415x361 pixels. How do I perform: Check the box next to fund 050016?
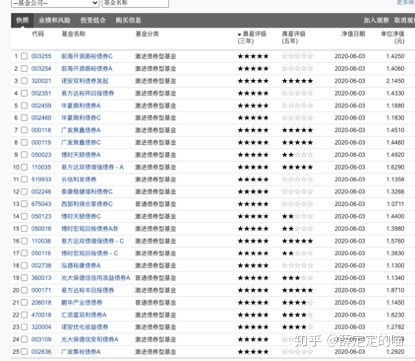tap(24, 229)
